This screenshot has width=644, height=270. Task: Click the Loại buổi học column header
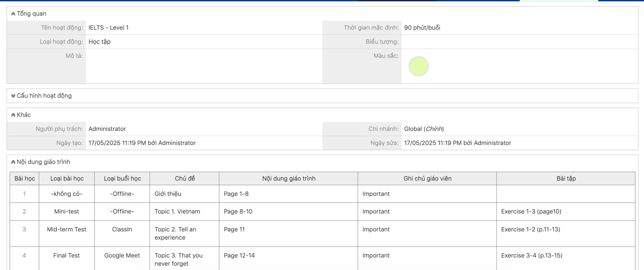point(122,178)
